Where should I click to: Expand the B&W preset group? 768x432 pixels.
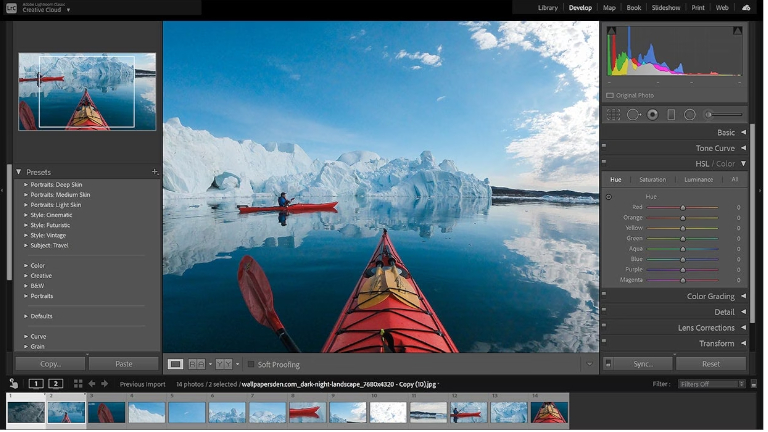(x=26, y=287)
